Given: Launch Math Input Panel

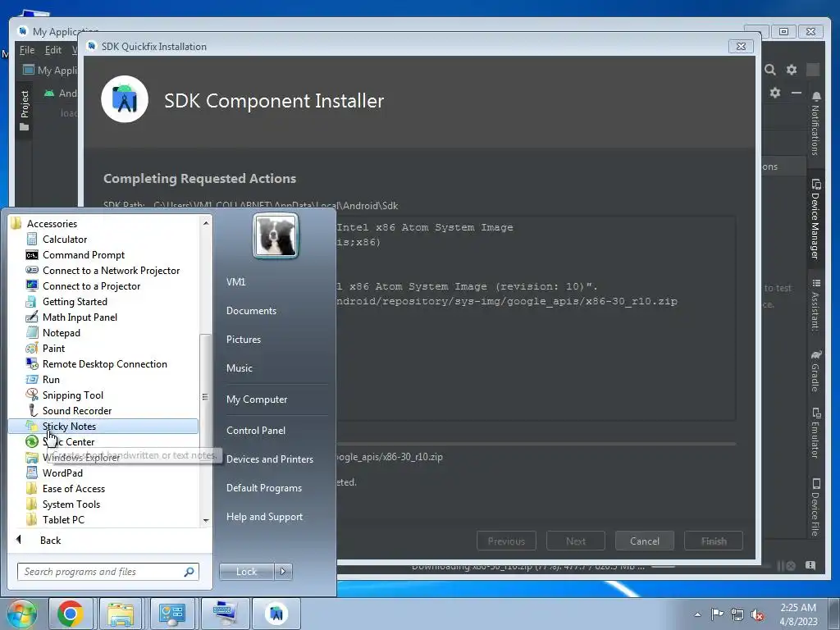Looking at the screenshot, I should pos(80,317).
